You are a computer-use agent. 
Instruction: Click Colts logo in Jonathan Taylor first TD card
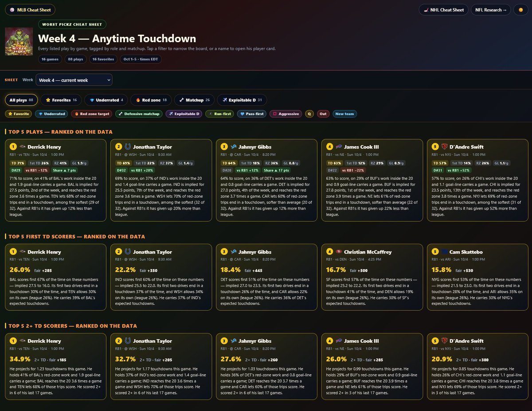click(x=128, y=252)
